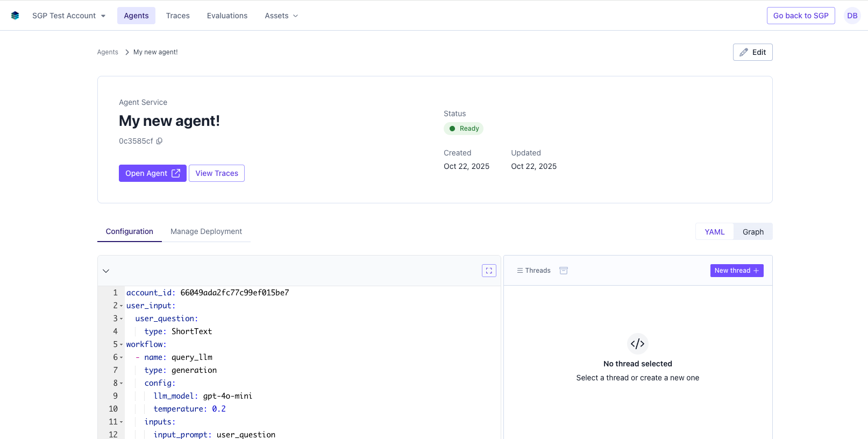Go to the Agents nav tab
Viewport: 868px width, 439px height.
136,16
